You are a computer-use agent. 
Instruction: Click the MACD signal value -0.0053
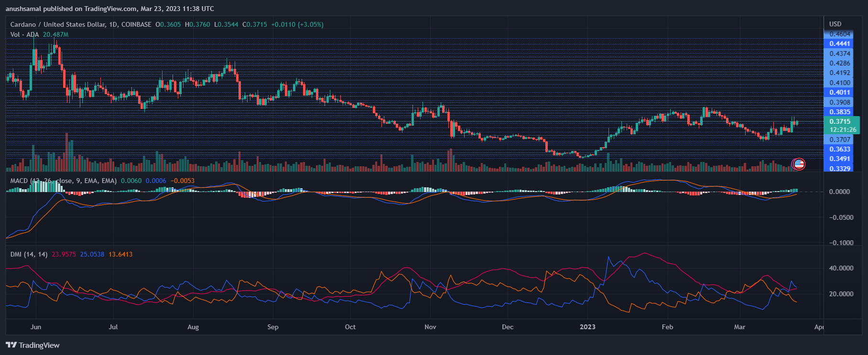[x=183, y=181]
